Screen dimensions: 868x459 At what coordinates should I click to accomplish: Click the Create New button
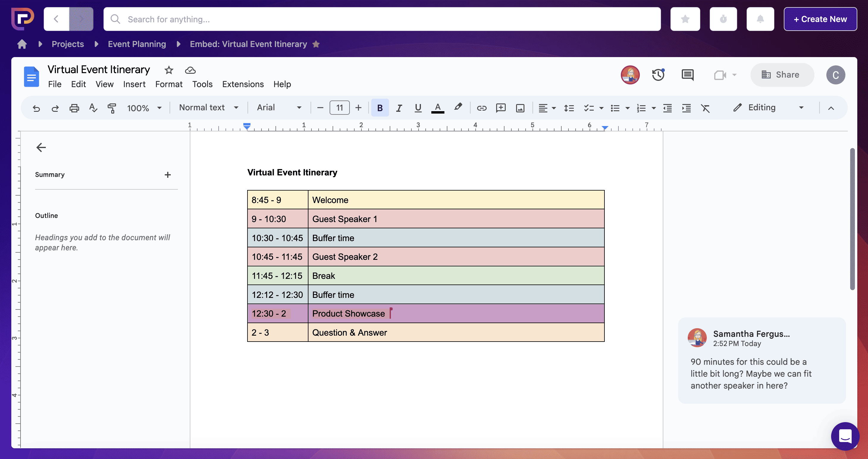pos(820,19)
